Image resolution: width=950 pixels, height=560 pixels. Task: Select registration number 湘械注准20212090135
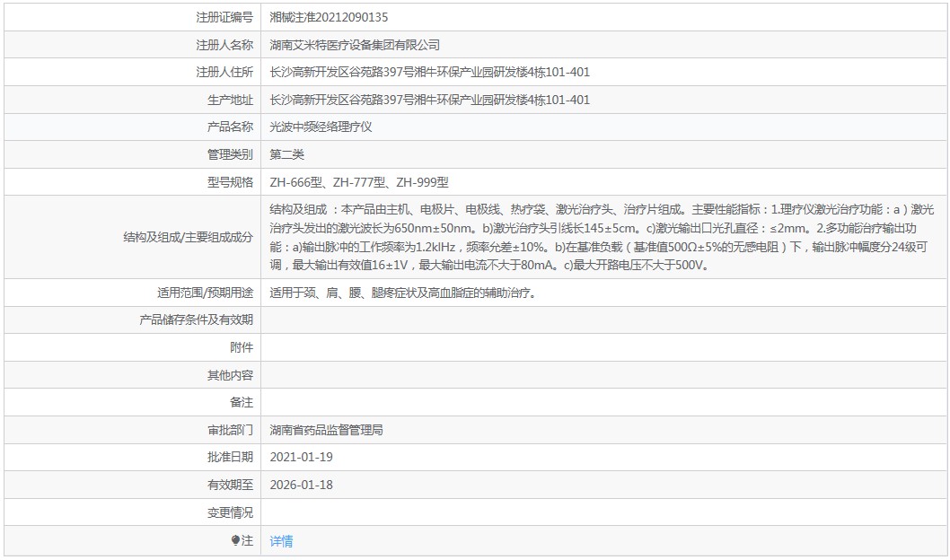click(329, 18)
